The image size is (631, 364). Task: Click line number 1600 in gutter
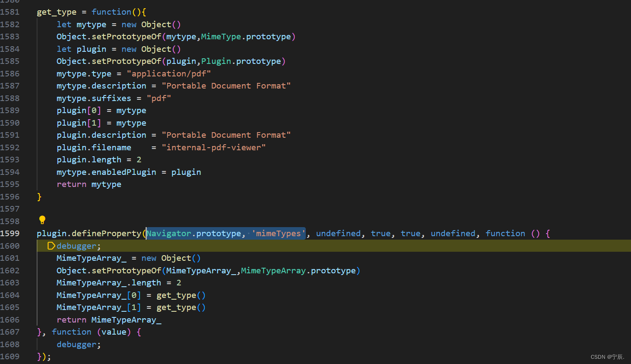coord(10,246)
